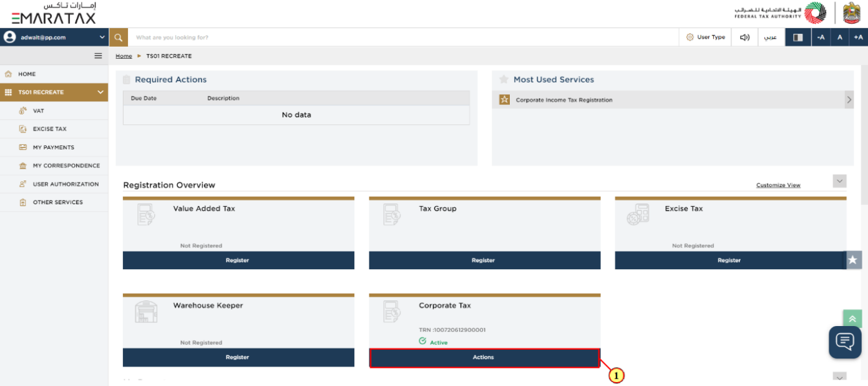Click the TRN :100720612900001 text
Viewport: 868px width, 386px height.
click(452, 330)
